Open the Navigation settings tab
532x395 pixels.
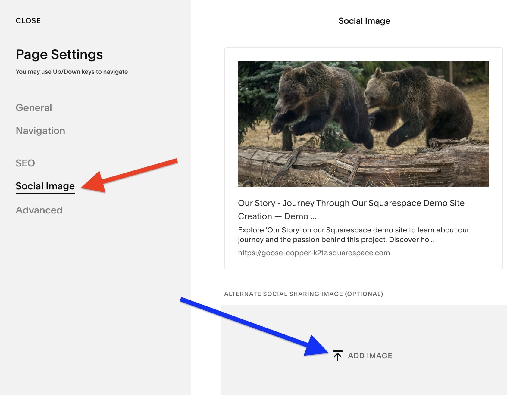[x=40, y=131]
